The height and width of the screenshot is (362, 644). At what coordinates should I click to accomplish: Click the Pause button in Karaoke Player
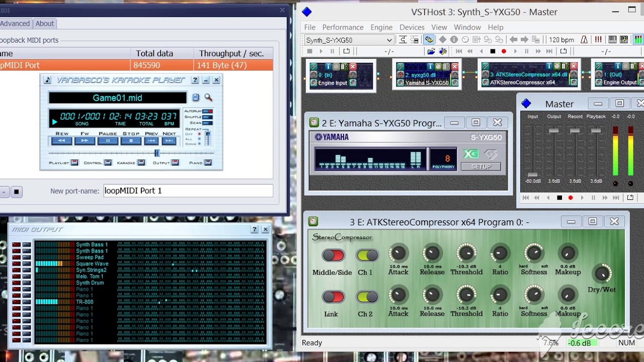pyautogui.click(x=108, y=141)
